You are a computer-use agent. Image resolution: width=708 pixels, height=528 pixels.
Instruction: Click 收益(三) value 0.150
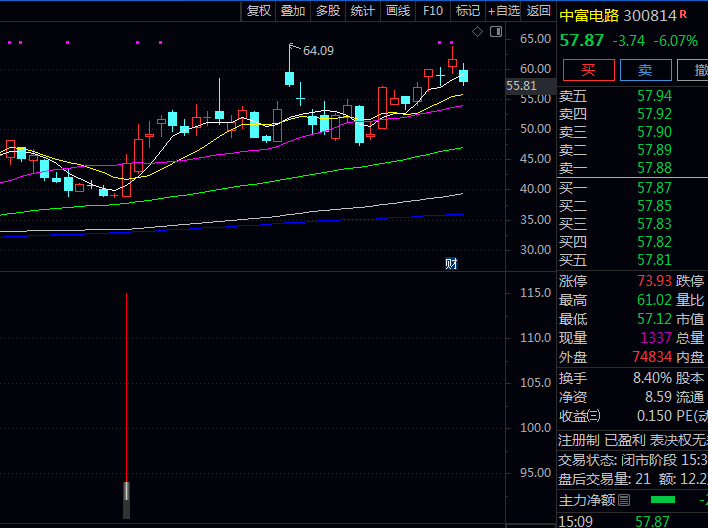point(654,416)
